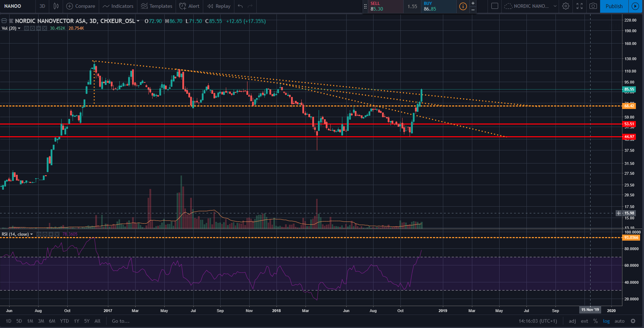
Task: Click the flag icon beside symbol name
Action: click(11, 21)
